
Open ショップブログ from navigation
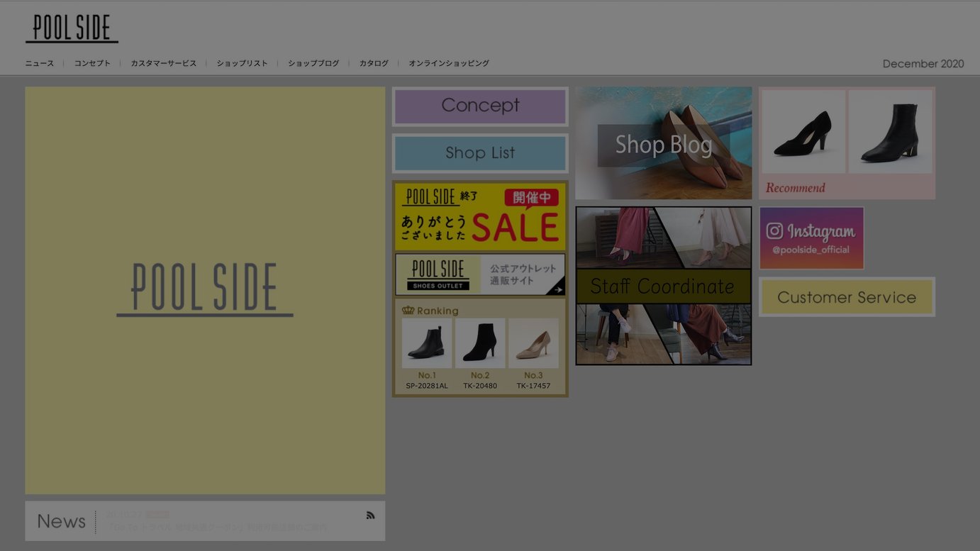coord(313,63)
